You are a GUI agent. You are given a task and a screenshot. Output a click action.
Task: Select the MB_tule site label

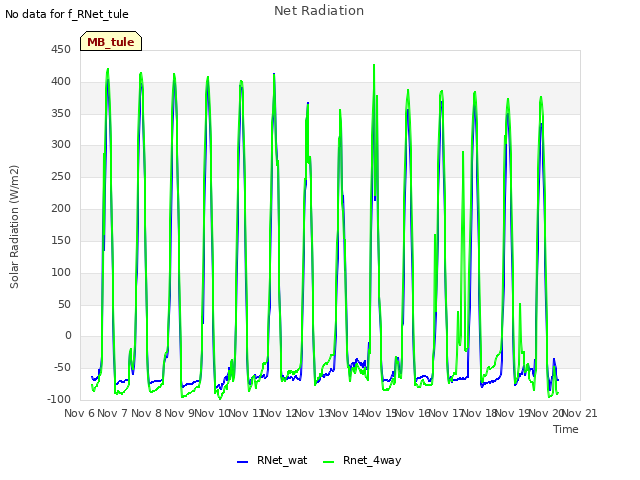[111, 42]
